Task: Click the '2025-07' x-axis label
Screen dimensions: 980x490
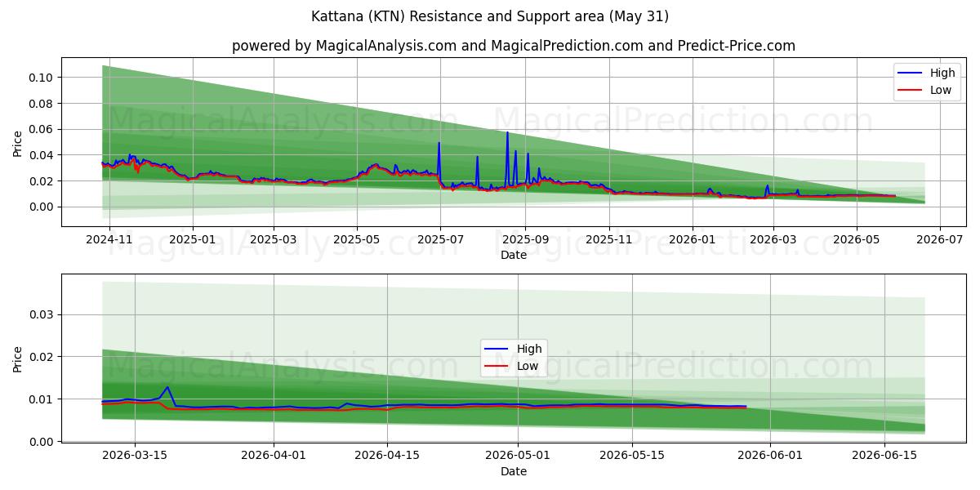Action: (440, 239)
